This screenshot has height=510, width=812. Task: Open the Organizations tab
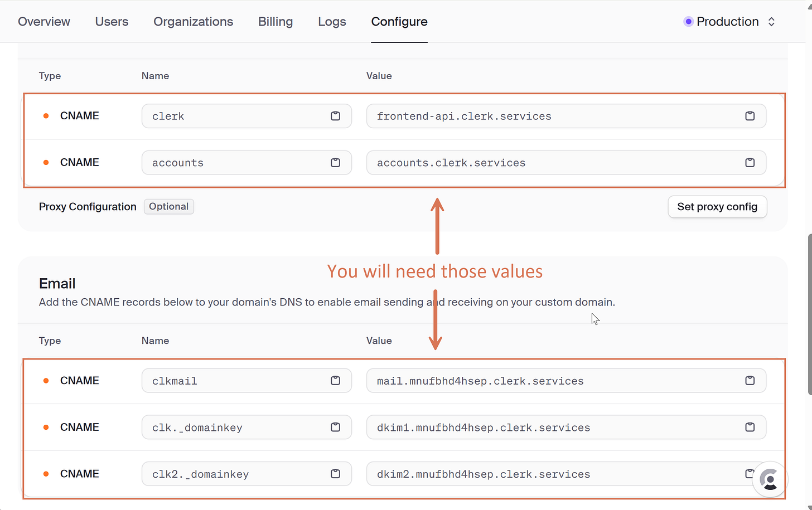pos(194,22)
